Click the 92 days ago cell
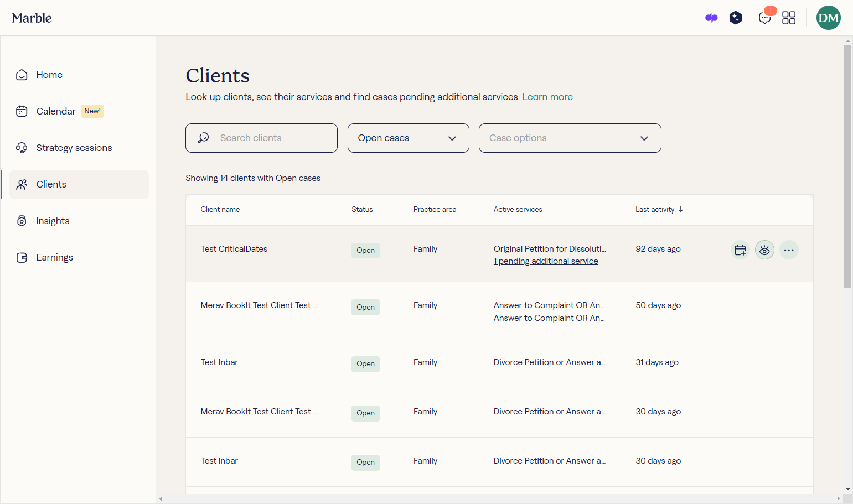 pyautogui.click(x=658, y=249)
